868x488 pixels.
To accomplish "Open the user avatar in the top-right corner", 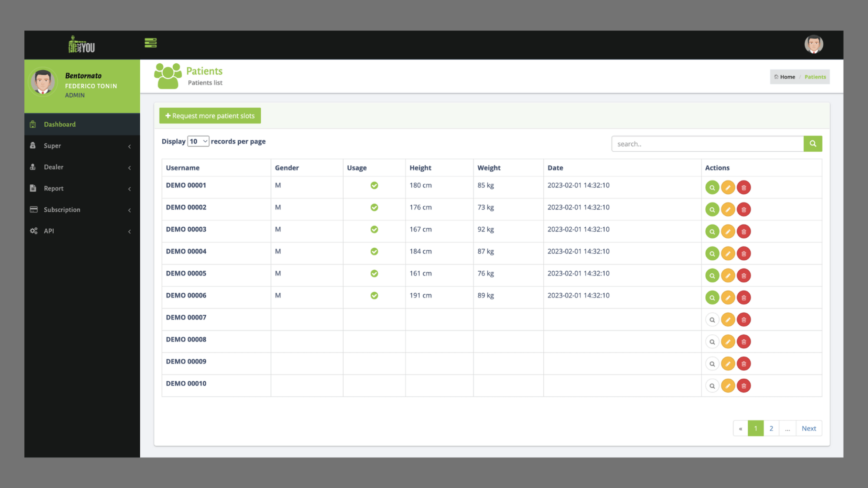I will [x=813, y=44].
